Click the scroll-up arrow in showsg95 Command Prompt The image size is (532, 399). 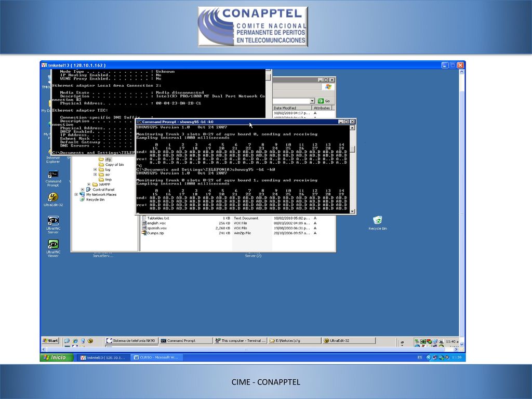[x=352, y=128]
